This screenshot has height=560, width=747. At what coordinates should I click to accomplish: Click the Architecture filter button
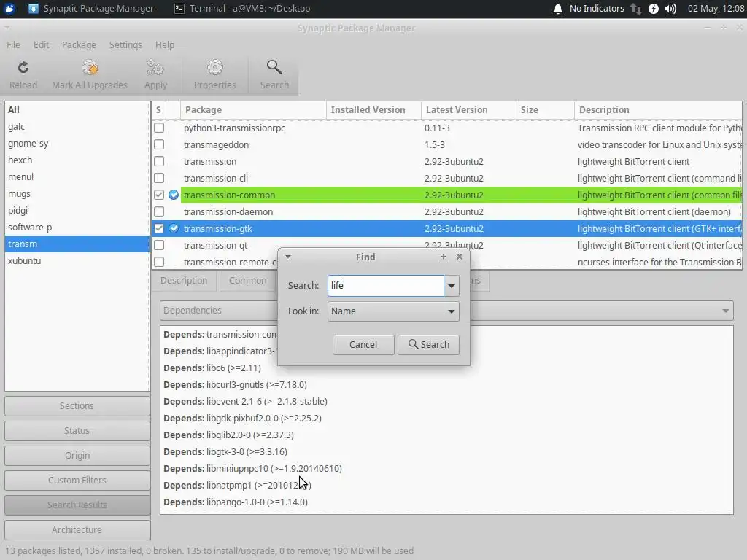click(x=77, y=529)
